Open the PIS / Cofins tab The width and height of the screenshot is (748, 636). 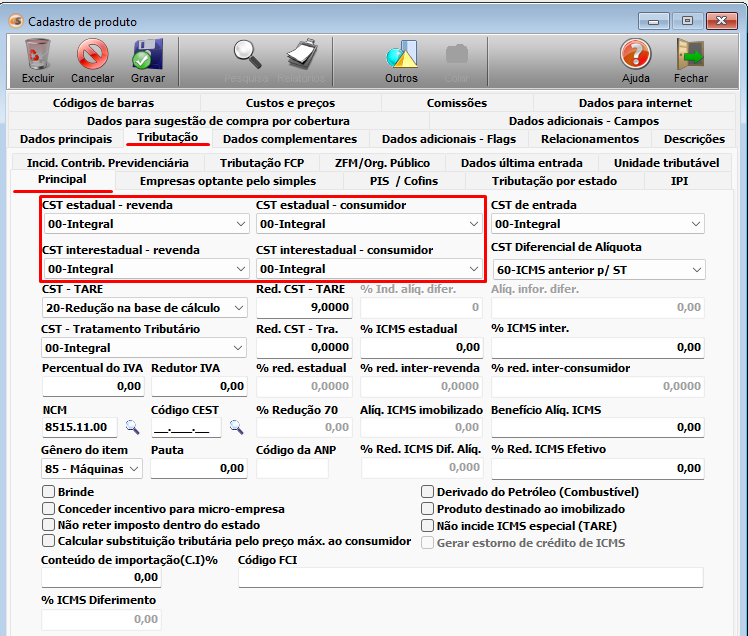coord(403,181)
